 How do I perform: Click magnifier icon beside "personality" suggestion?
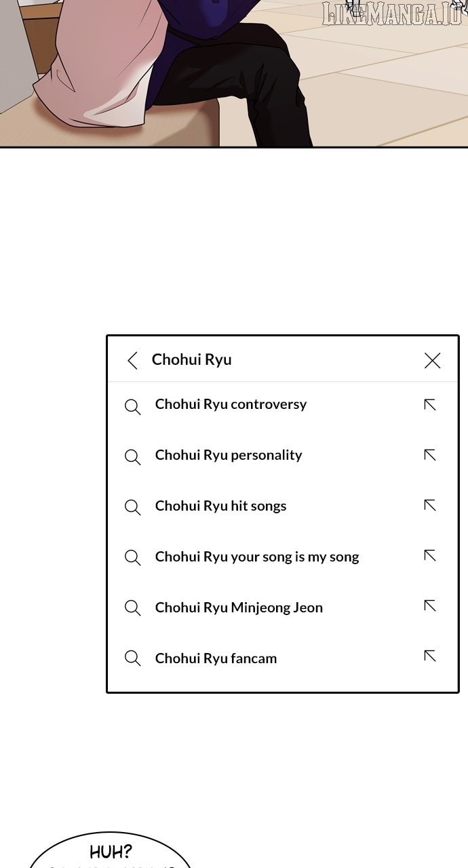click(132, 457)
